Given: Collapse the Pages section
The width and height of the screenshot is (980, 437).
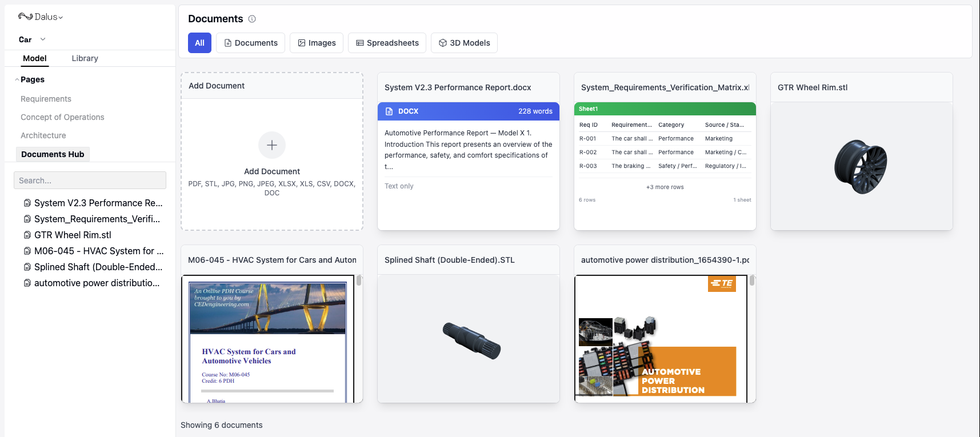Looking at the screenshot, I should (17, 79).
